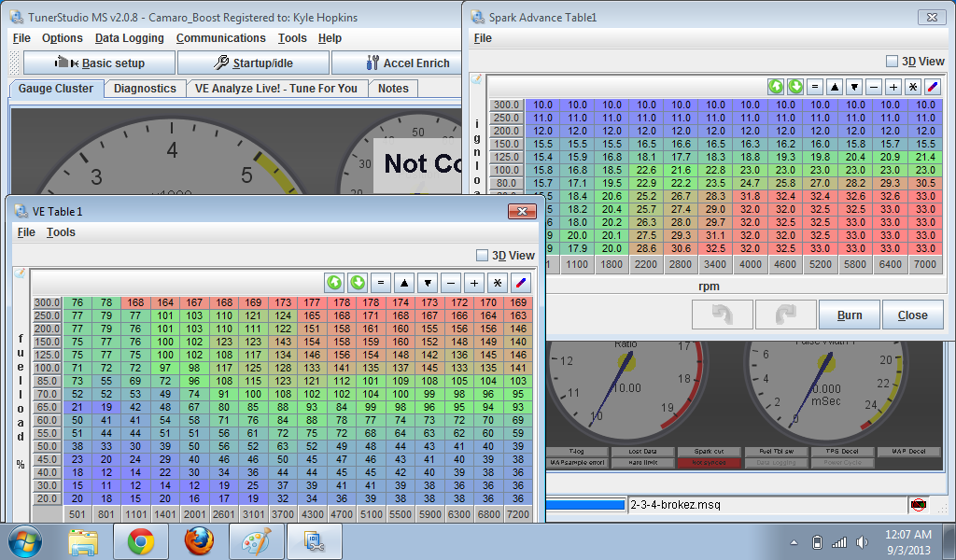Click the plus button in Spark Advance toolbar
The image size is (956, 560).
pos(893,87)
